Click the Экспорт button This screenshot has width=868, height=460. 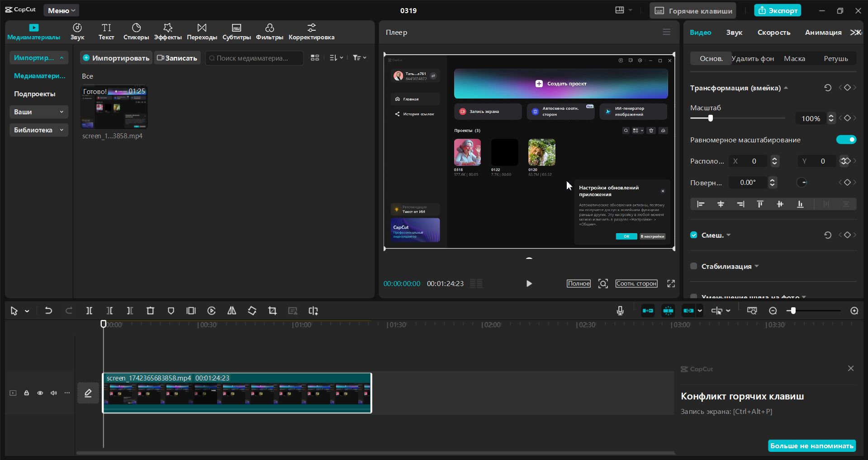[778, 10]
